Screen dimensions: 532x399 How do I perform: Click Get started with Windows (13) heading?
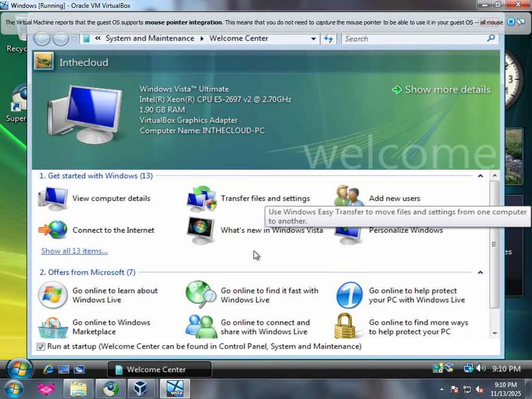96,176
